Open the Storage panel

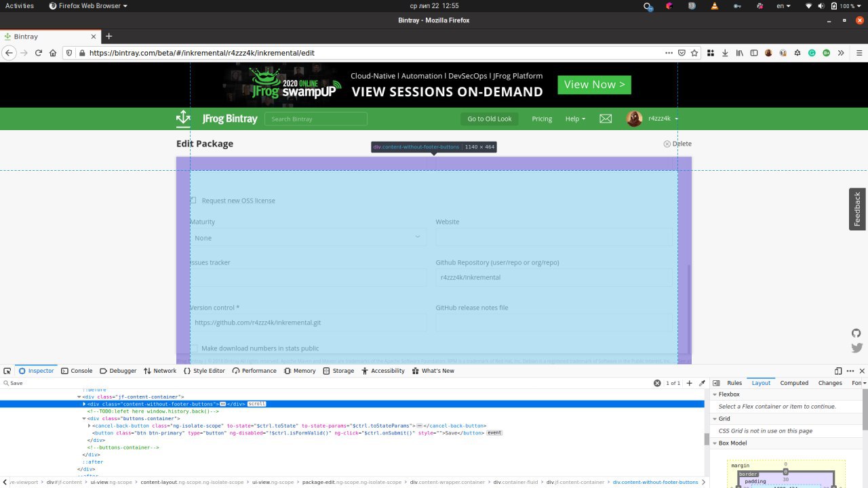338,371
